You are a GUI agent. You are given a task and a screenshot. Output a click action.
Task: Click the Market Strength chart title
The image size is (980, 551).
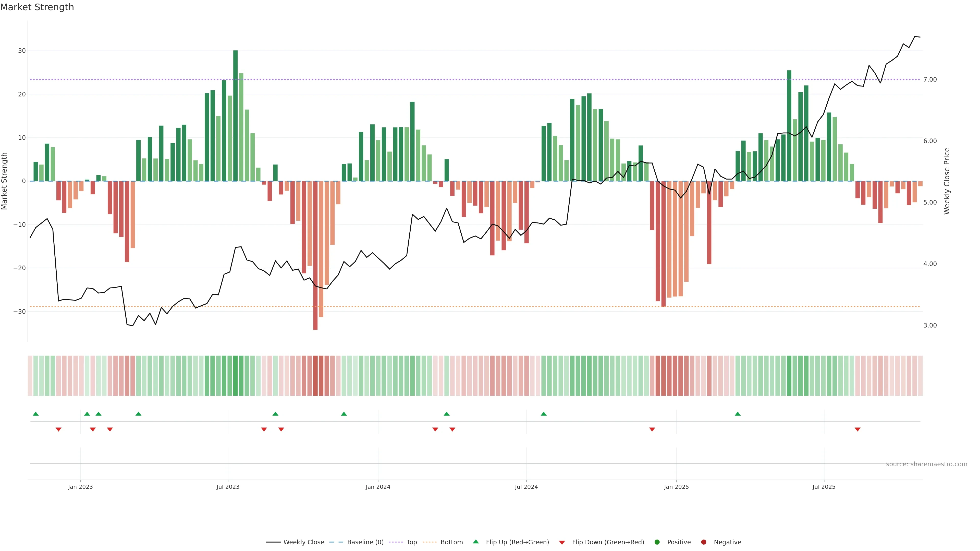coord(37,7)
